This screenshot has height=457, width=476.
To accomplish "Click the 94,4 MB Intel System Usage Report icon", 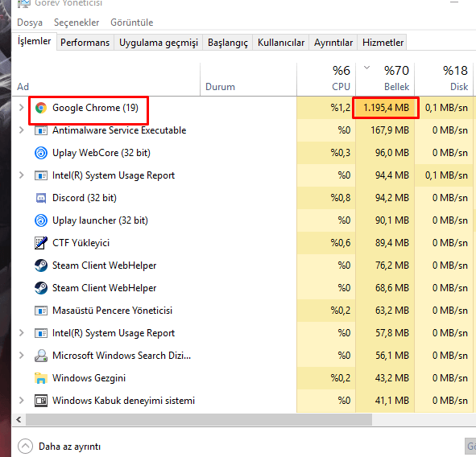I will point(41,175).
